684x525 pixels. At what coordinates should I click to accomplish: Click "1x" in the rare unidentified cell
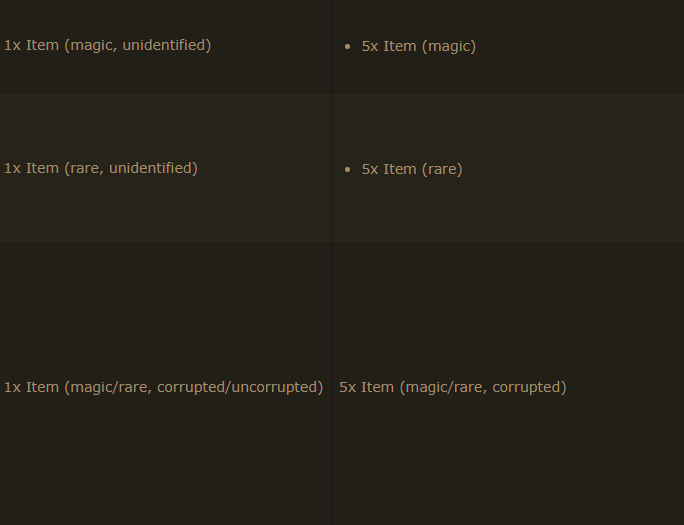(x=12, y=168)
